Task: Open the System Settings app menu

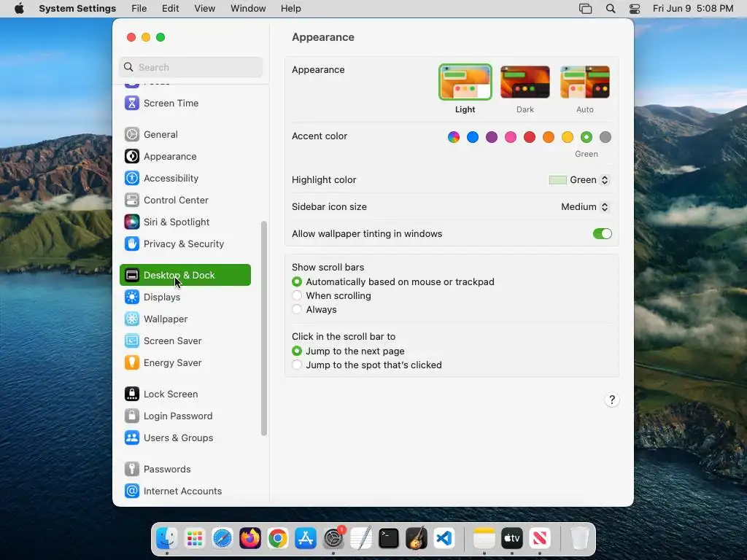Action: click(x=77, y=9)
